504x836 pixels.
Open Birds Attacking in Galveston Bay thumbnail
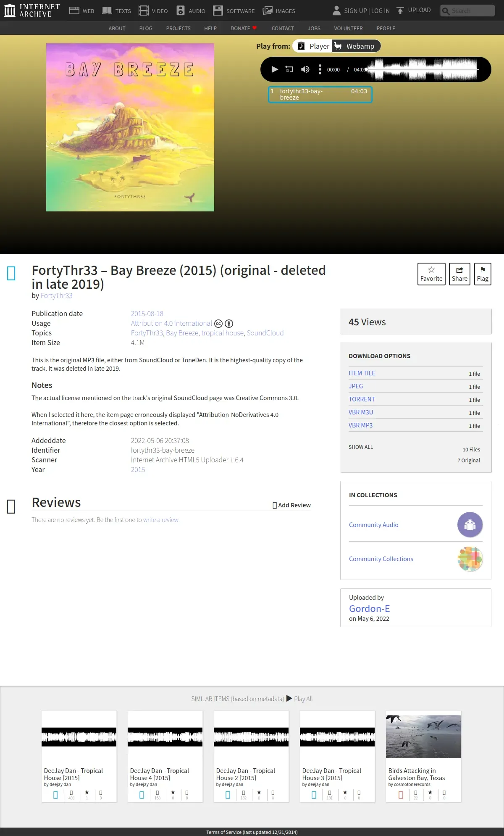(423, 737)
